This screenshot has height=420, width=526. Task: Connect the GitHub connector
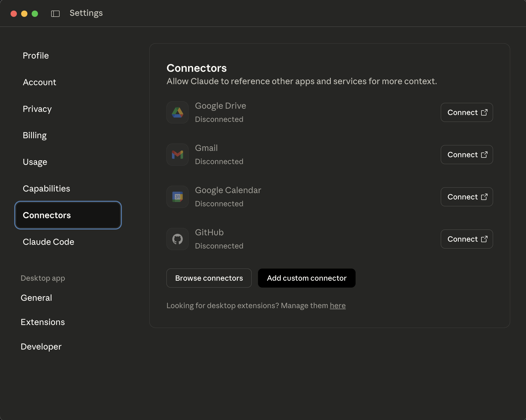[x=467, y=239]
